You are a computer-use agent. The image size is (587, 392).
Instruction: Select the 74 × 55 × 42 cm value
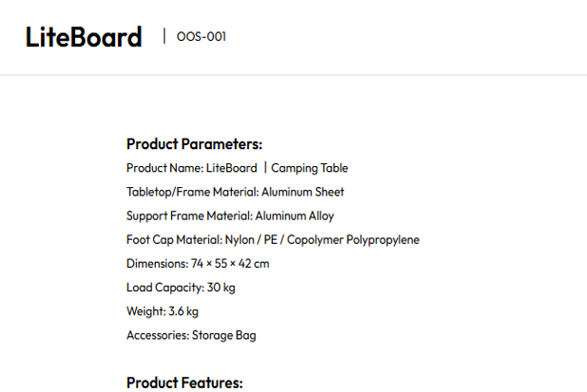click(231, 263)
